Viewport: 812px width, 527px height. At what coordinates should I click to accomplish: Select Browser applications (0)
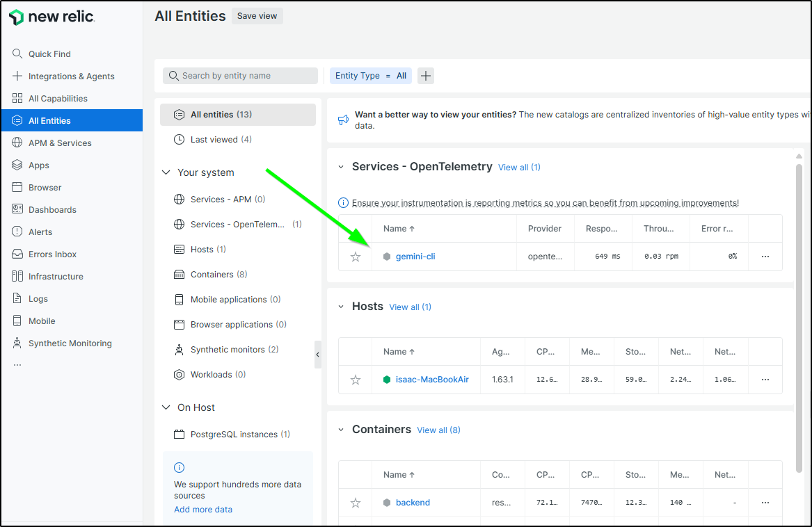[x=238, y=325]
